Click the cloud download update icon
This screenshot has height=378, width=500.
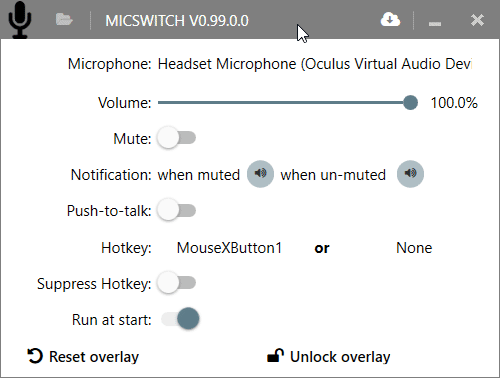pyautogui.click(x=390, y=19)
